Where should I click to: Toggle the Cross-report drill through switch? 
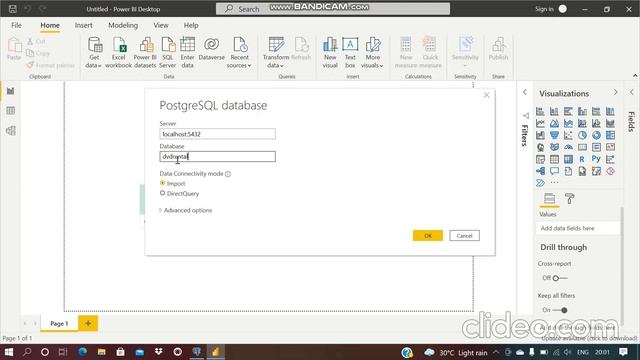[560, 278]
